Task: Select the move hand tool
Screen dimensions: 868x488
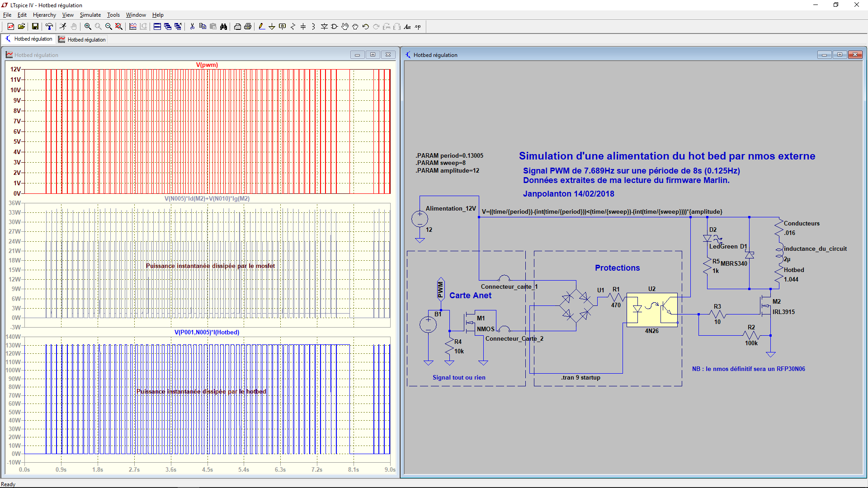Action: (345, 27)
